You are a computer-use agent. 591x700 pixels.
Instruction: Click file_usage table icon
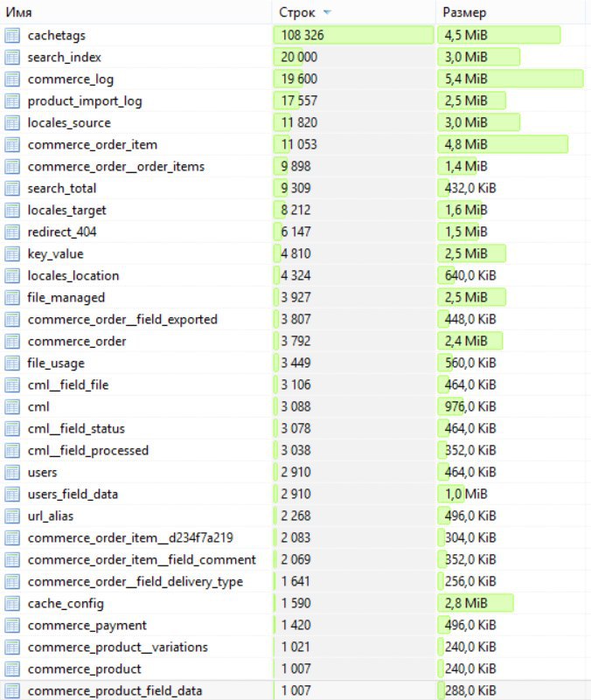[x=12, y=364]
